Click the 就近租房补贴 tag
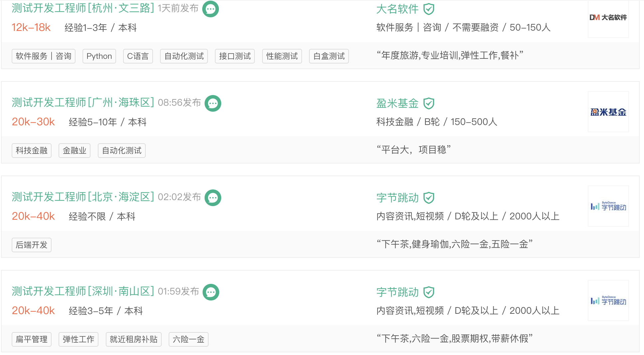The width and height of the screenshot is (644, 355). coord(134,339)
